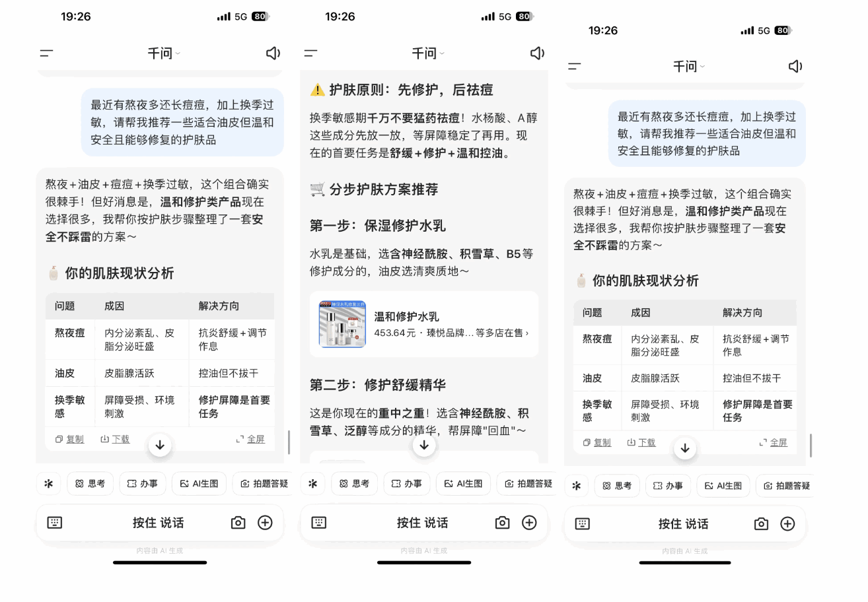Open the 温和修护水乳 product thumbnail
This screenshot has height=602, width=868.
(x=342, y=324)
